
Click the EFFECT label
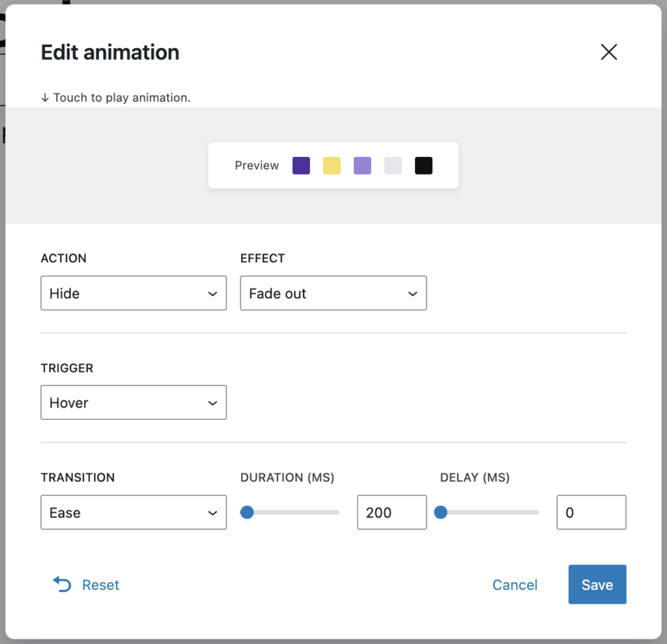tap(263, 259)
